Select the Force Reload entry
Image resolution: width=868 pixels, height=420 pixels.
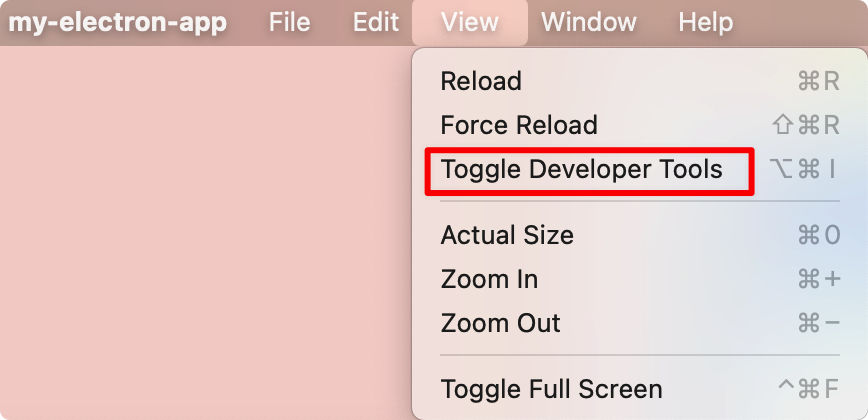640,125
